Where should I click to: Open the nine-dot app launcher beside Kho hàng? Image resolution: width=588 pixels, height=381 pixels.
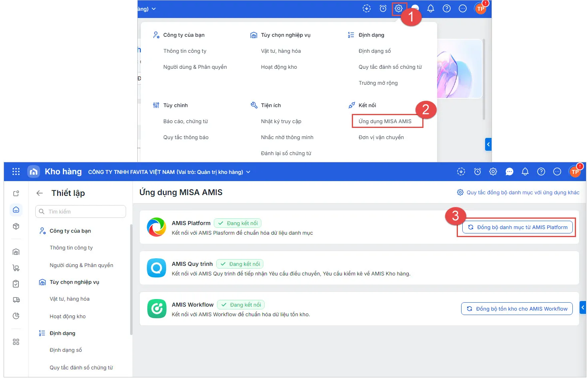[x=16, y=172]
